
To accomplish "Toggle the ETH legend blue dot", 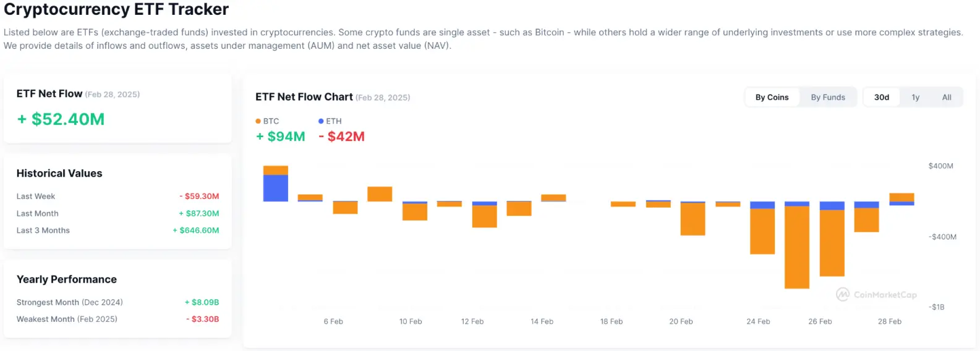I will (x=321, y=121).
